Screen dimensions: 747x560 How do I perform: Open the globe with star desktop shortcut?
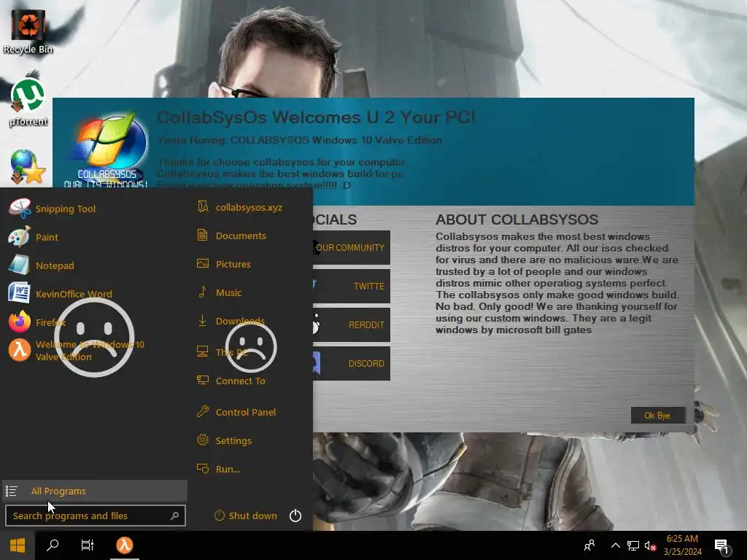pos(28,167)
